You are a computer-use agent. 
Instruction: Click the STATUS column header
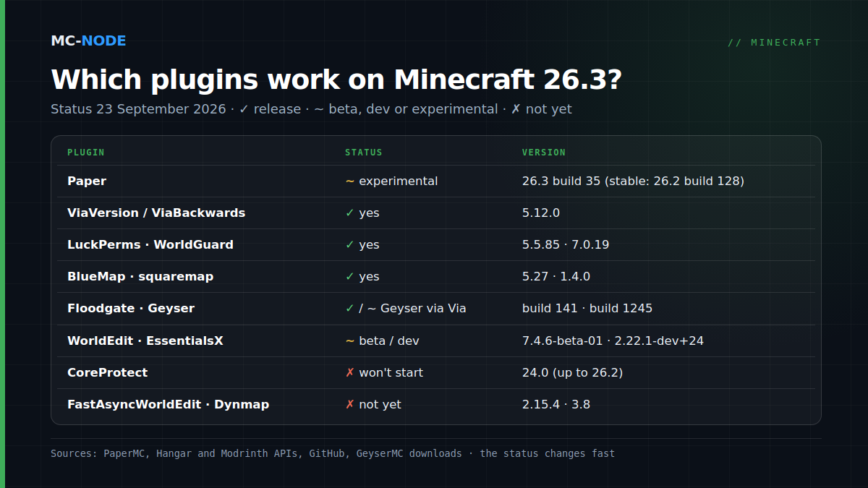[x=364, y=153]
